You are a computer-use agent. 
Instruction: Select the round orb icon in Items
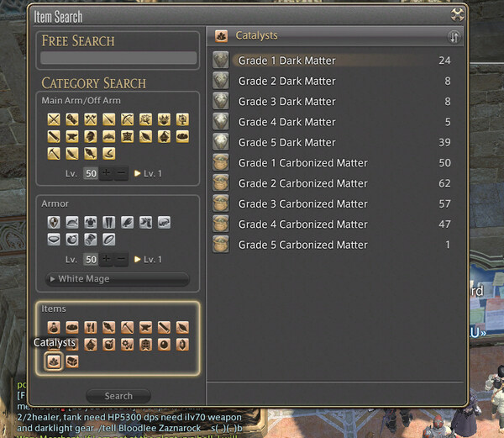click(x=165, y=345)
